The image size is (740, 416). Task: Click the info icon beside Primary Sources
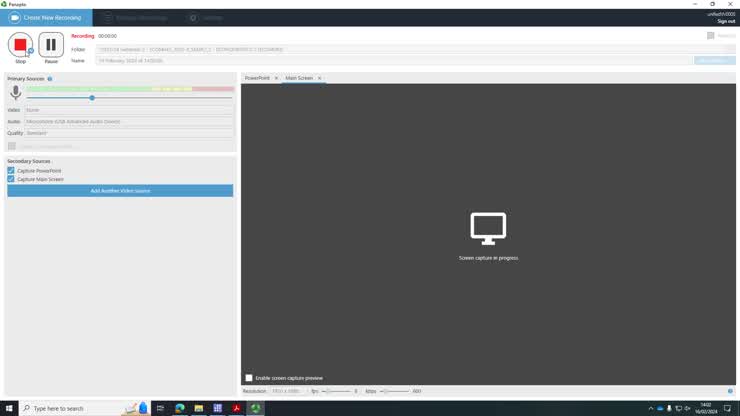[50, 78]
